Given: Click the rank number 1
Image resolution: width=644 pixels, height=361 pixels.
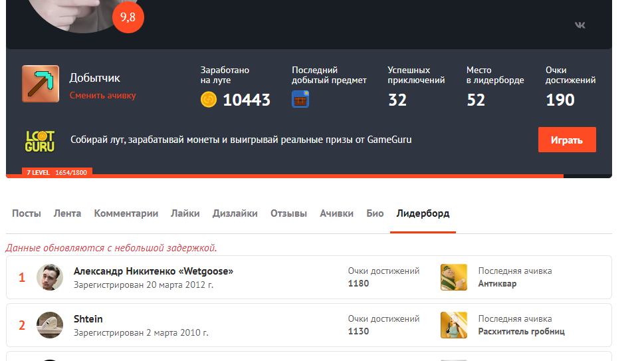Looking at the screenshot, I should [22, 278].
